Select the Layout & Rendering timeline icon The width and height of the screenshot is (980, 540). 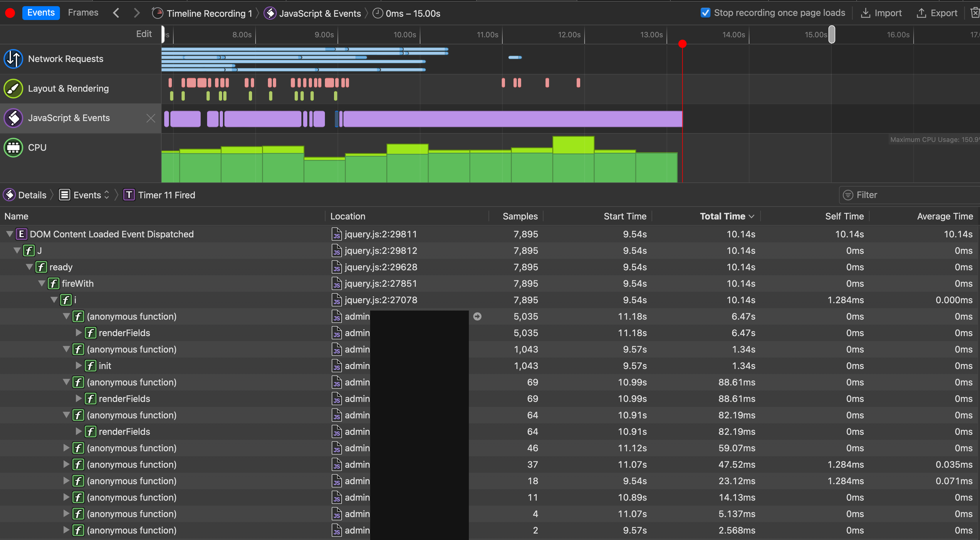click(13, 88)
